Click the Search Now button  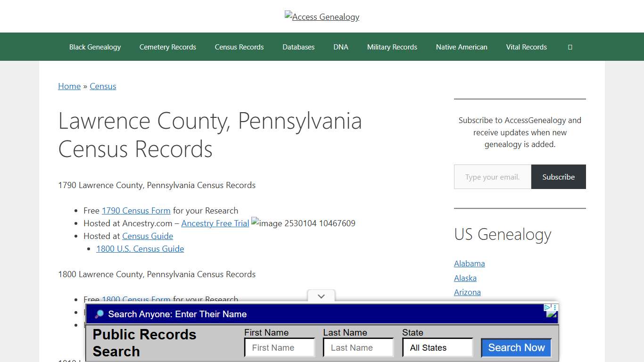click(516, 347)
